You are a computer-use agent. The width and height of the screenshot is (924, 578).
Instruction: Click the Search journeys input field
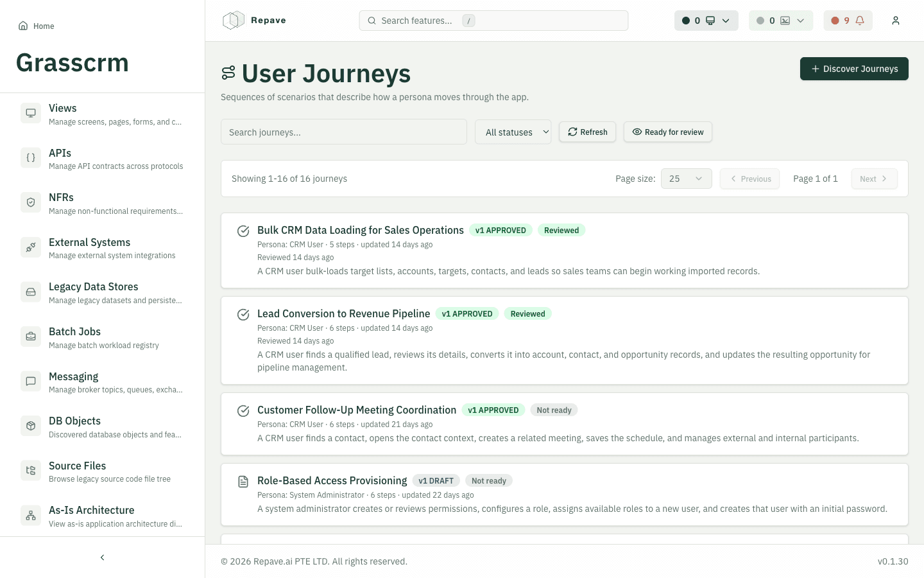click(344, 132)
